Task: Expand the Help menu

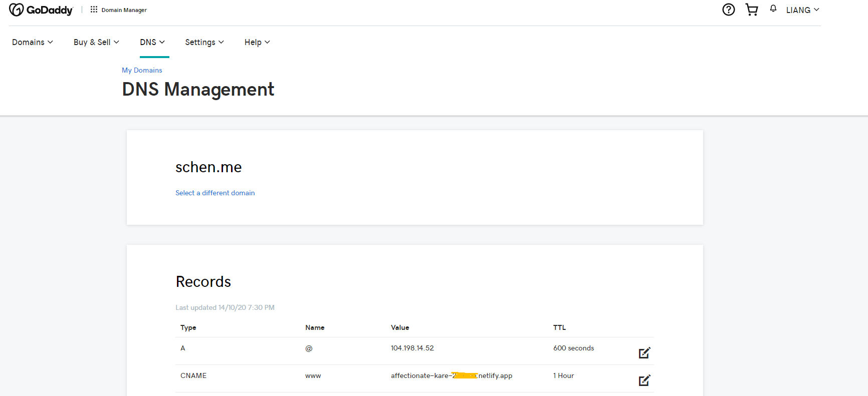Action: tap(257, 42)
